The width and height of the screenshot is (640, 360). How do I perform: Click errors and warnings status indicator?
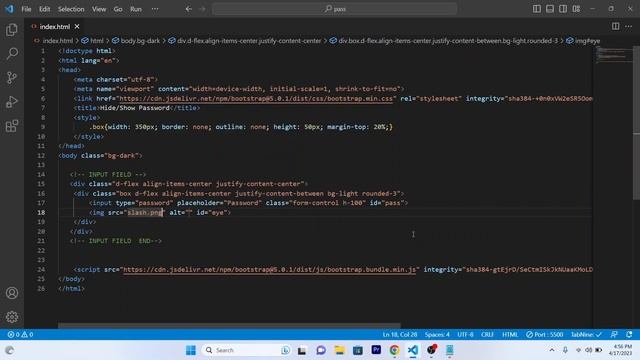click(x=20, y=334)
